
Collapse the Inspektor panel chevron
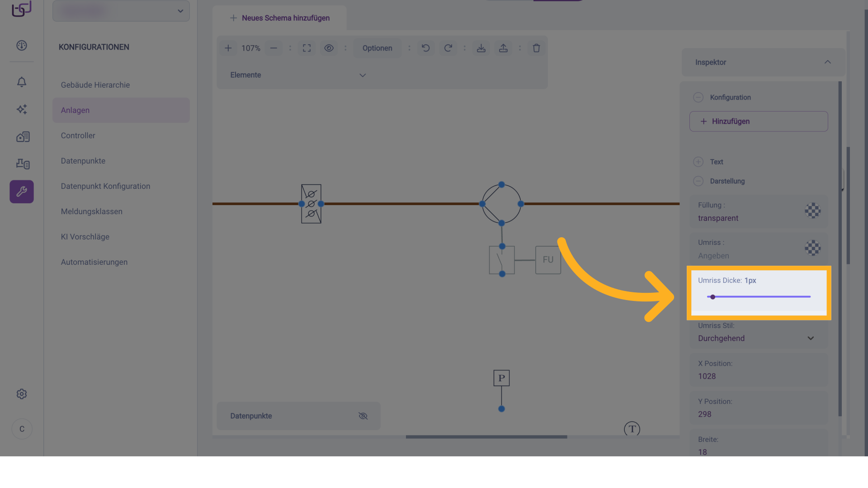point(827,62)
